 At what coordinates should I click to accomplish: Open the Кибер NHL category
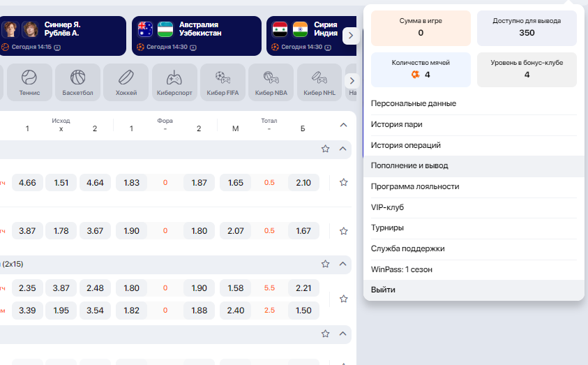[319, 82]
